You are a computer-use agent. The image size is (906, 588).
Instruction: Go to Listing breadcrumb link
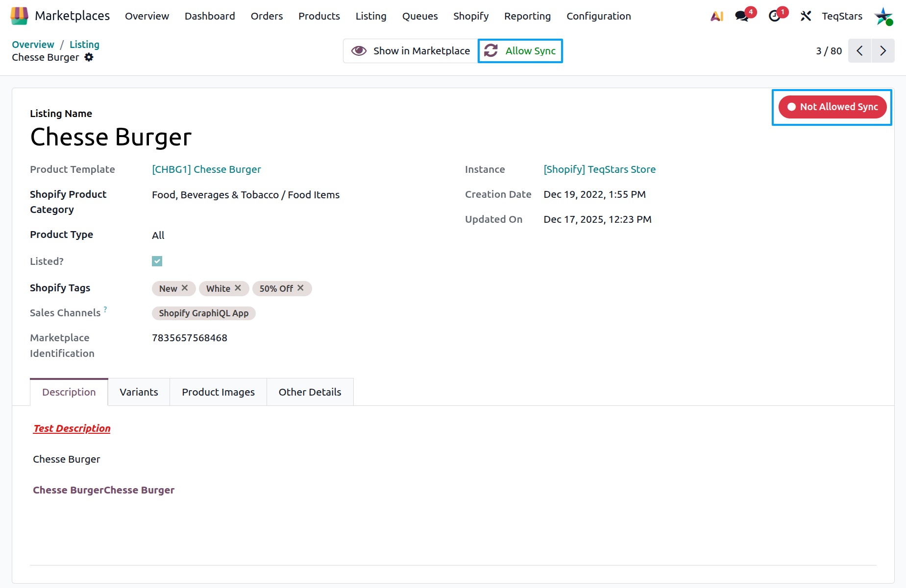pyautogui.click(x=84, y=45)
